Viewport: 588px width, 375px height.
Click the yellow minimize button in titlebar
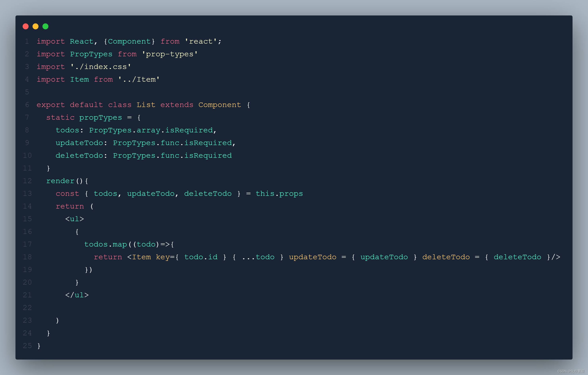point(36,26)
